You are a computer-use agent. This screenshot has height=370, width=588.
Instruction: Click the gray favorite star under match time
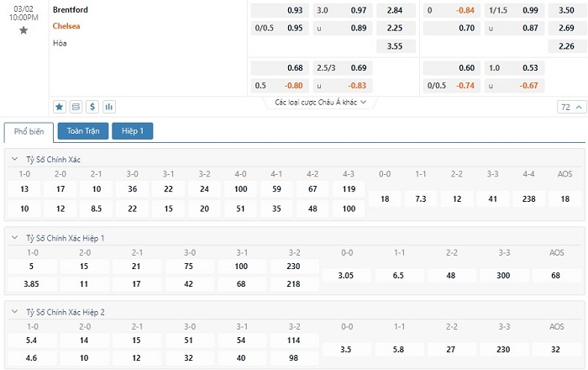[24, 30]
